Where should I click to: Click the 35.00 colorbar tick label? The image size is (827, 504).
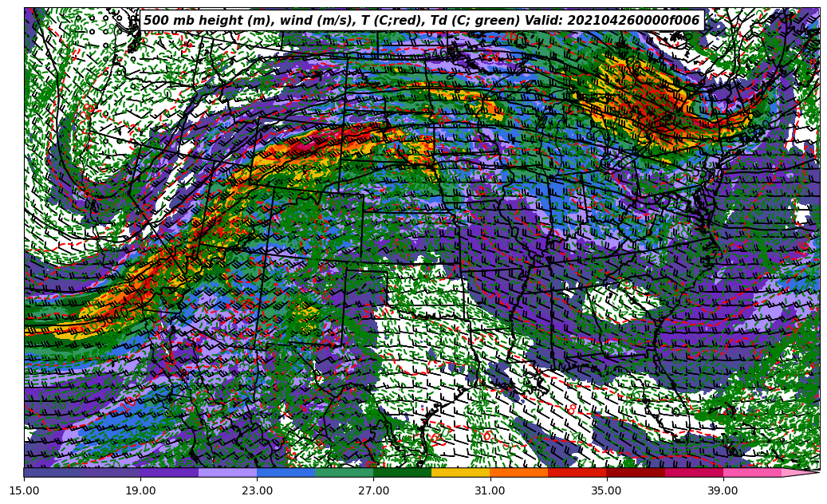click(606, 491)
